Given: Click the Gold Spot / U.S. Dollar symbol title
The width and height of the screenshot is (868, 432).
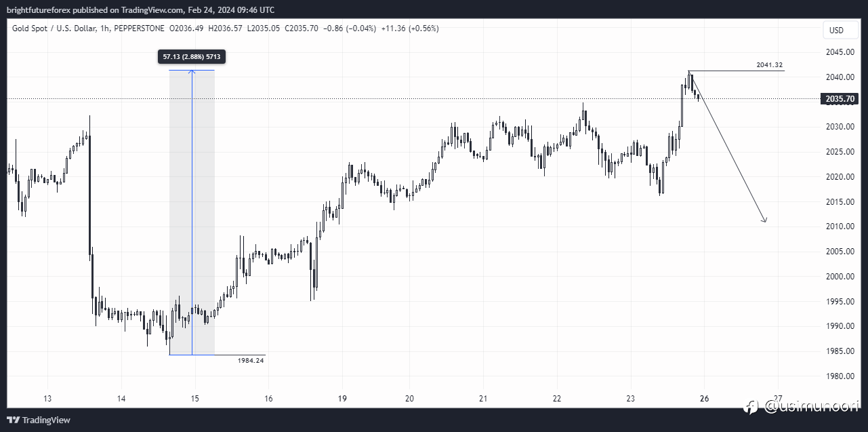Looking at the screenshot, I should coord(59,28).
